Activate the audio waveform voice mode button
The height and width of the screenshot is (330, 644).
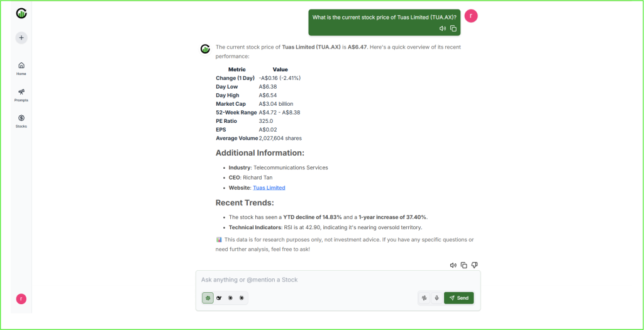point(425,298)
